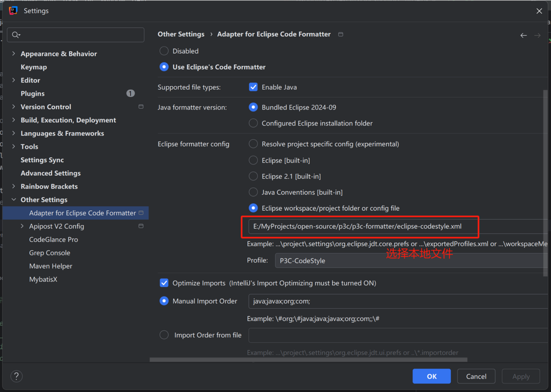Click the eclipse-codestyle.xml config path field

[398, 226]
